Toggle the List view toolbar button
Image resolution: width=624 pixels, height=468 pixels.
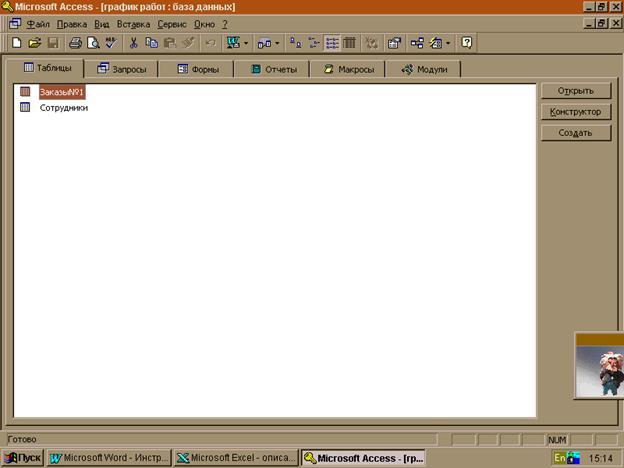[332, 43]
